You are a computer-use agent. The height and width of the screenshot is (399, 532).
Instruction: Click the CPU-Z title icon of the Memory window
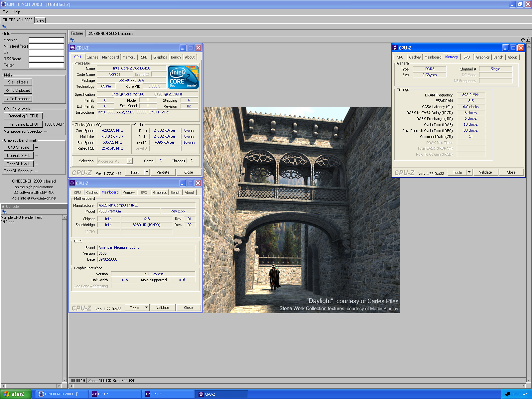point(395,48)
